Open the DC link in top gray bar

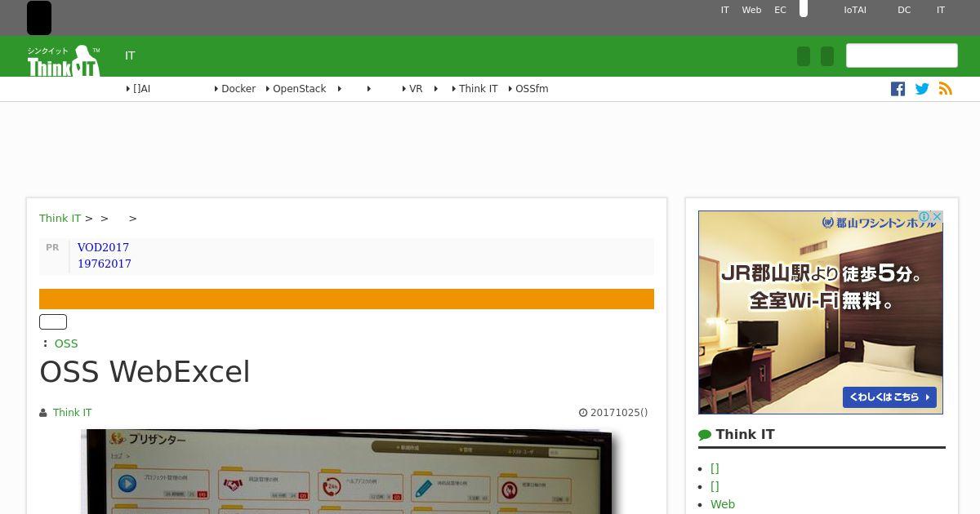coord(904,10)
